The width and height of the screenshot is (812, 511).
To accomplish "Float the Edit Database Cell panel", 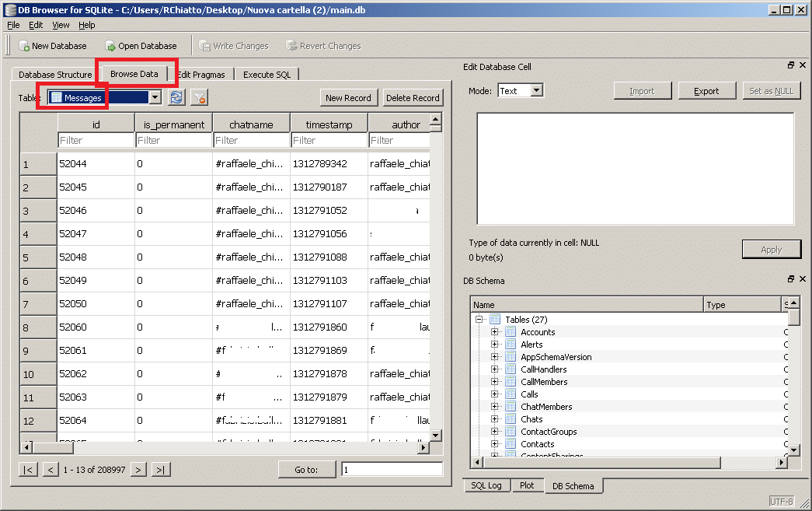I will tap(791, 66).
